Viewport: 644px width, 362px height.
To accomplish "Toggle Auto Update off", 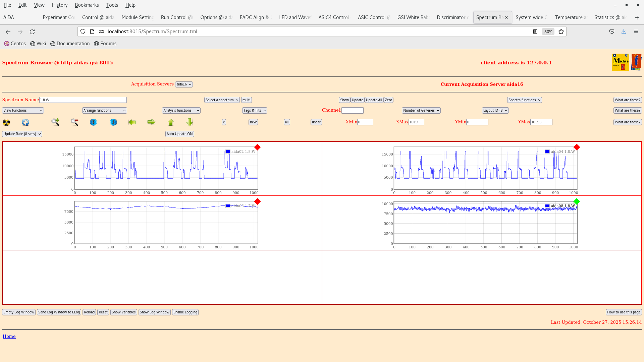I will pyautogui.click(x=179, y=134).
